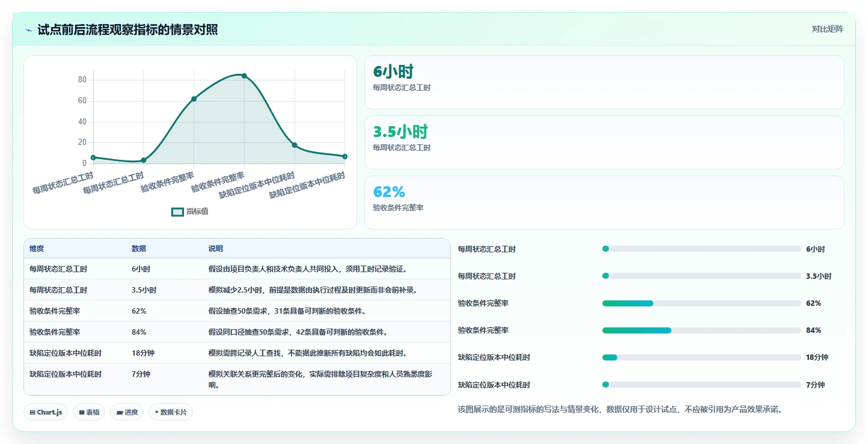Click the first data point on the chart line
868x444 pixels.
click(93, 157)
